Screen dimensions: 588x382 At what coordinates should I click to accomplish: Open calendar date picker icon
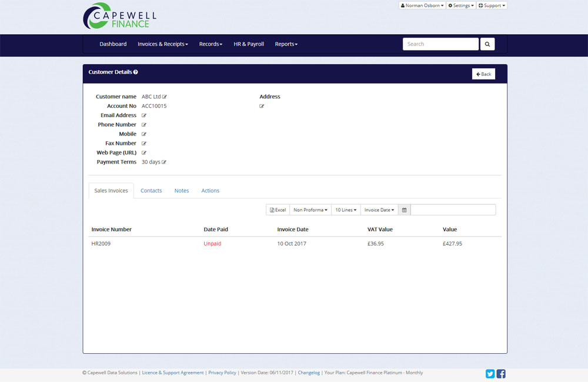(405, 210)
